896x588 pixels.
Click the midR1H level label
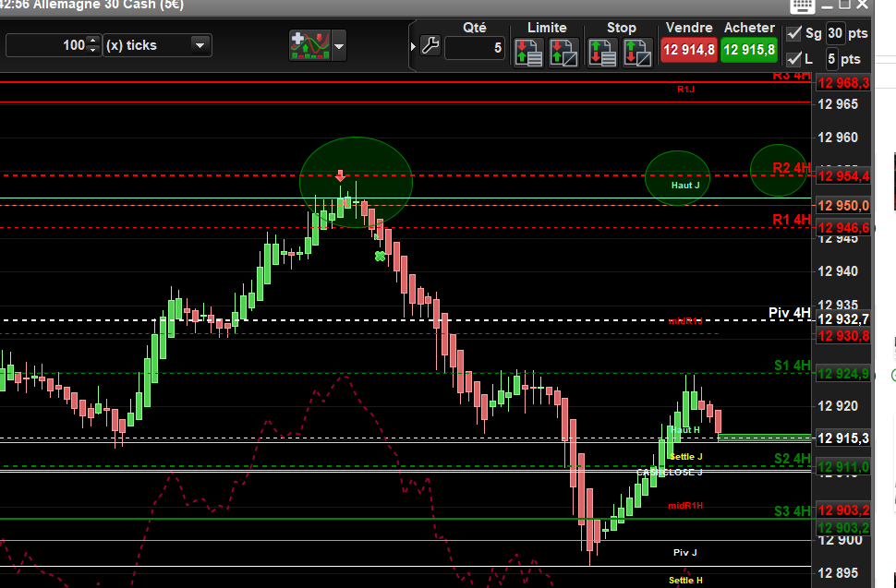[x=685, y=506]
